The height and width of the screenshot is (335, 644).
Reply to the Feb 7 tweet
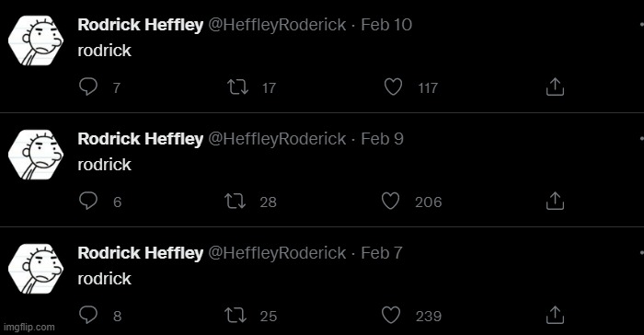[x=88, y=315]
